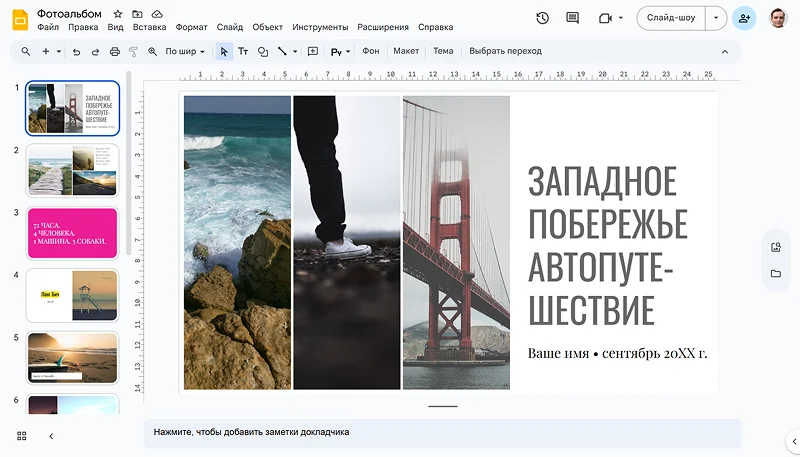Click Выбрать переход transition button

(505, 51)
